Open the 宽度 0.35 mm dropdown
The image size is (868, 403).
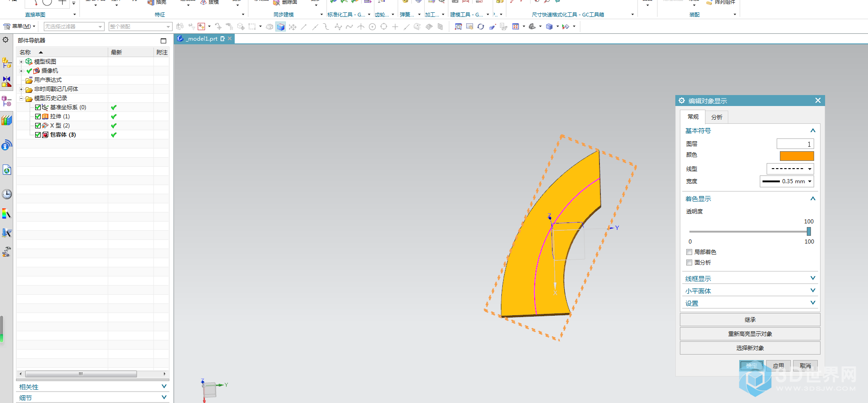click(787, 181)
